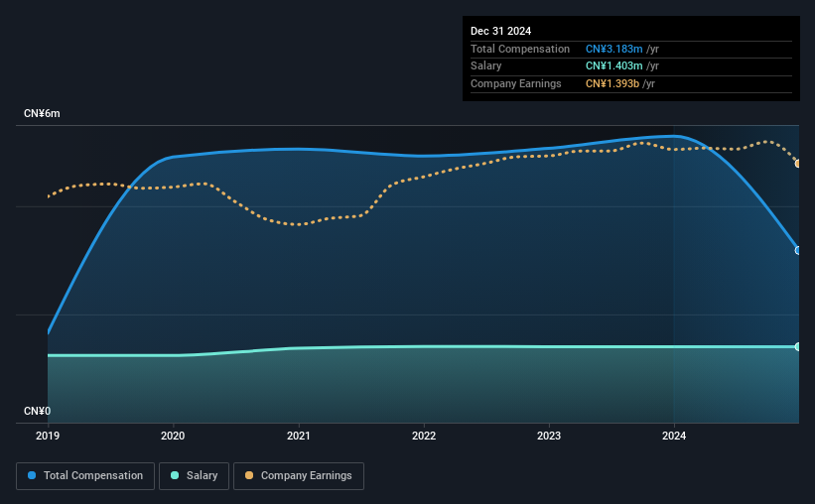Click the orange Company Earnings legend dot
815x504 pixels.
[249, 475]
